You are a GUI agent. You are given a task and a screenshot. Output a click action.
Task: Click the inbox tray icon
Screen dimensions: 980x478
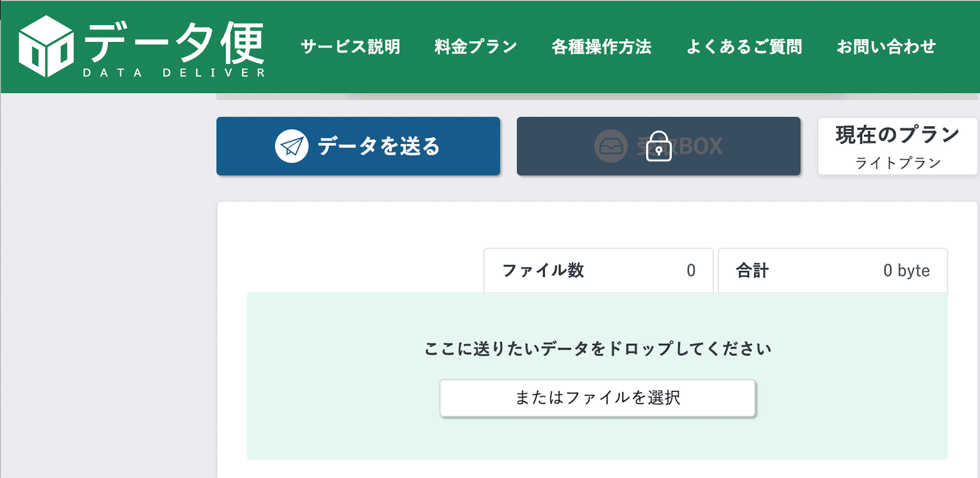point(611,146)
